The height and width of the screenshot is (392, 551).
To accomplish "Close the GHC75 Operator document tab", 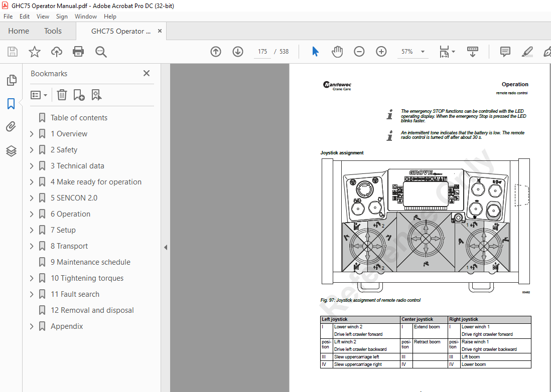I will click(x=160, y=31).
